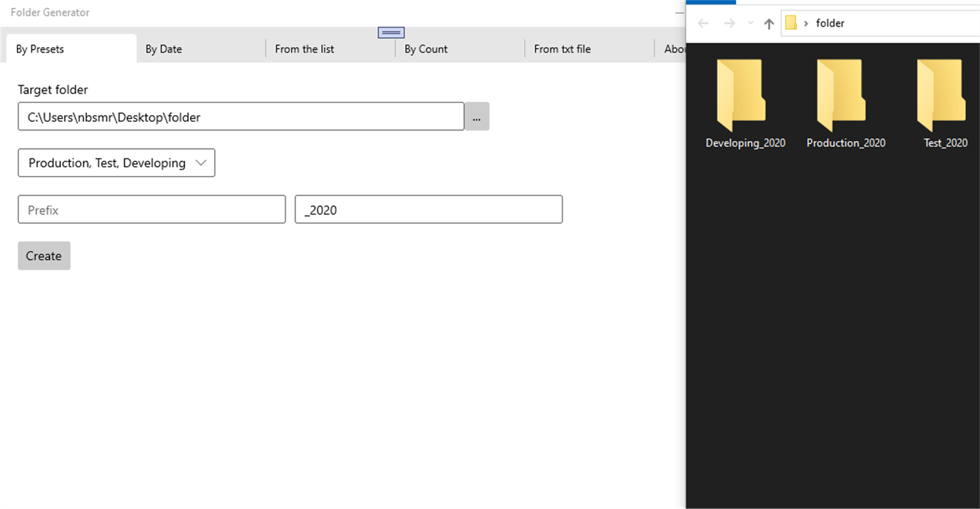The width and height of the screenshot is (980, 509).
Task: Open the presets dropdown listing Production, Test, Developing
Action: pyautogui.click(x=116, y=163)
